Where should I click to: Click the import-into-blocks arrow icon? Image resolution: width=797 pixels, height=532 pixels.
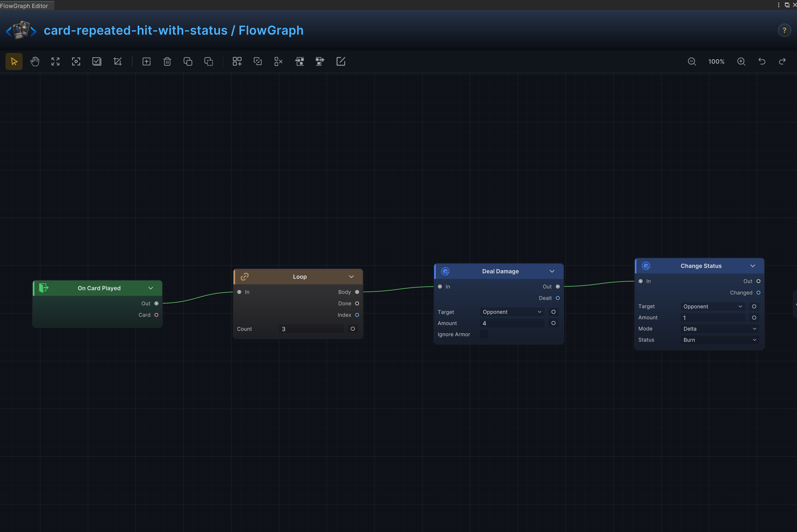click(299, 61)
